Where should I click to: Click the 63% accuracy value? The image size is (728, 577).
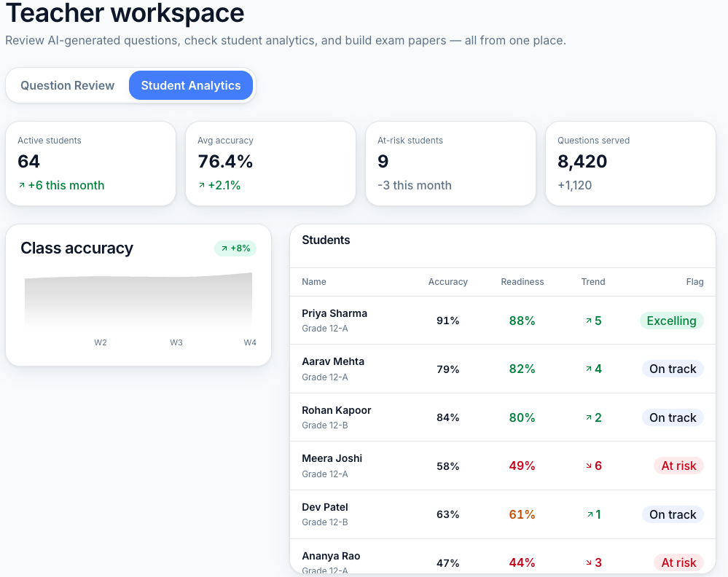(447, 514)
